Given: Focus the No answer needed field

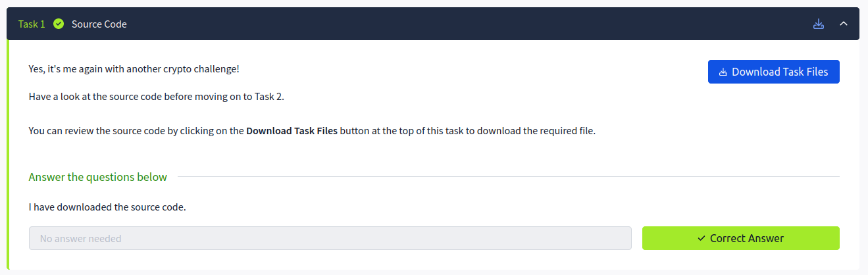Looking at the screenshot, I should [330, 238].
